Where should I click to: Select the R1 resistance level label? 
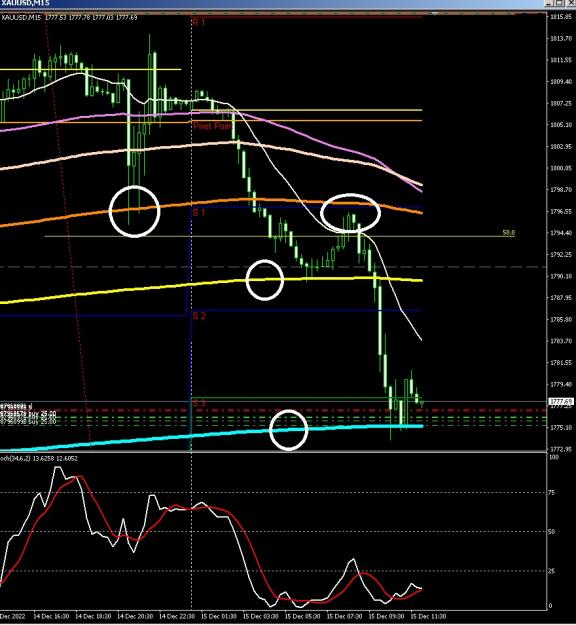(x=198, y=23)
